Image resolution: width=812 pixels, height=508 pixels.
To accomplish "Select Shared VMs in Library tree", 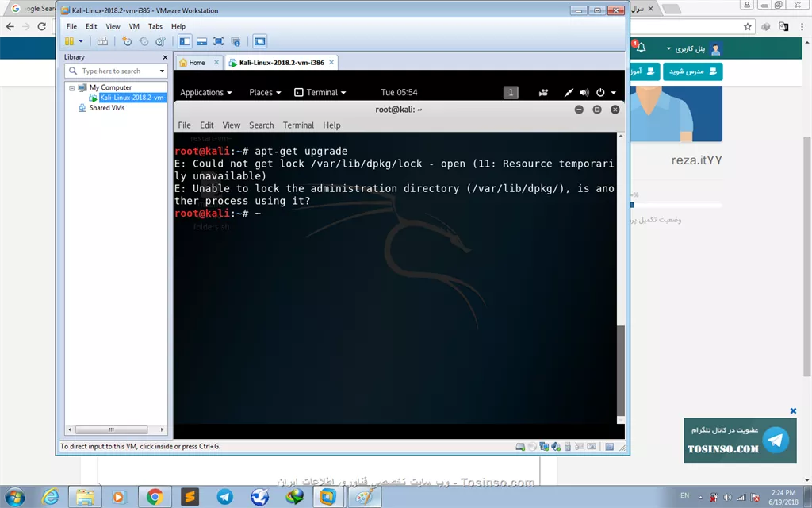I will [107, 108].
